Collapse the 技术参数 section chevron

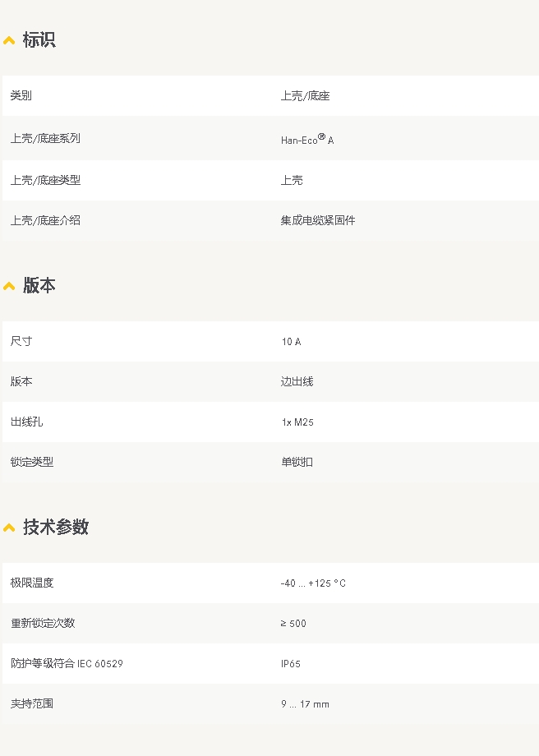pos(9,528)
